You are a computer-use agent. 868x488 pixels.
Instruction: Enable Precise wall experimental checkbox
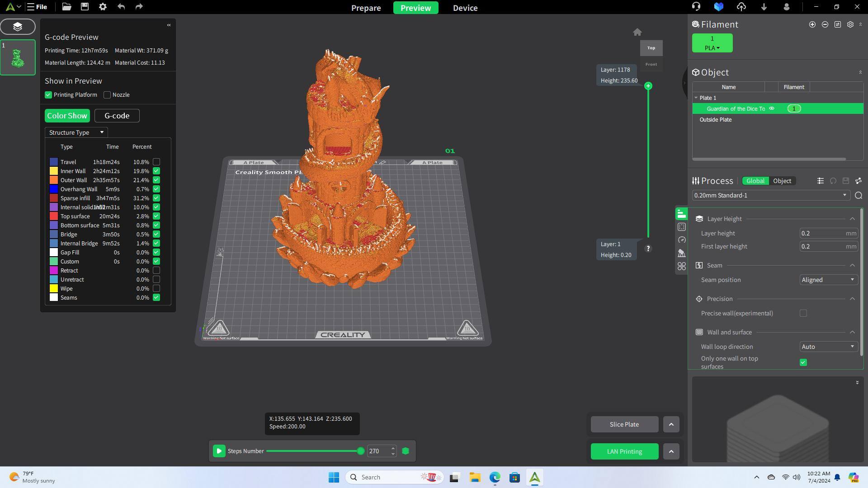tap(803, 313)
